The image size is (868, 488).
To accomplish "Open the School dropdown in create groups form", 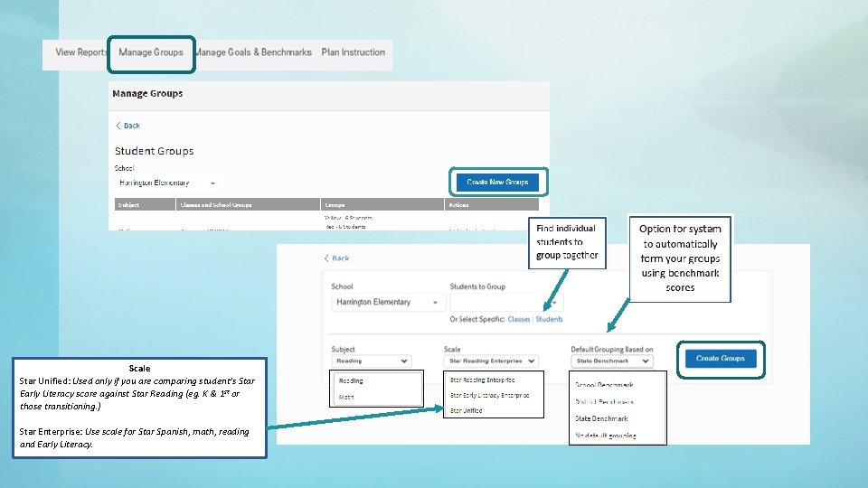I will pos(388,302).
